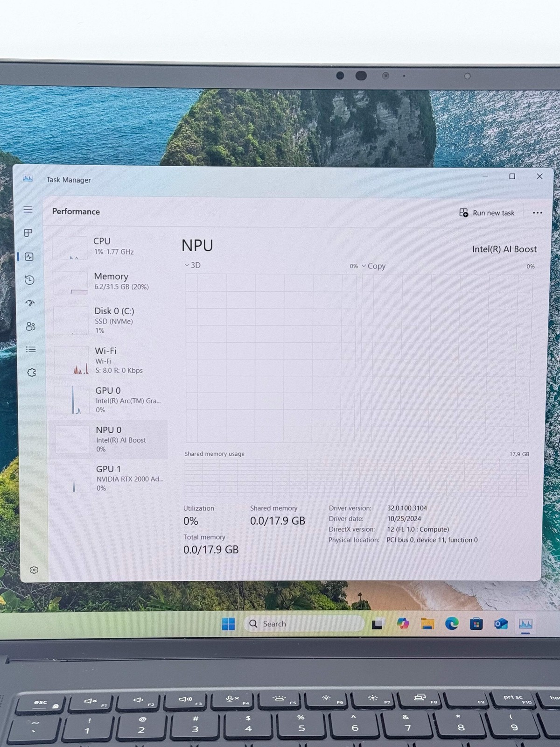
Task: Open Task Manager Settings gear
Action: (x=34, y=570)
